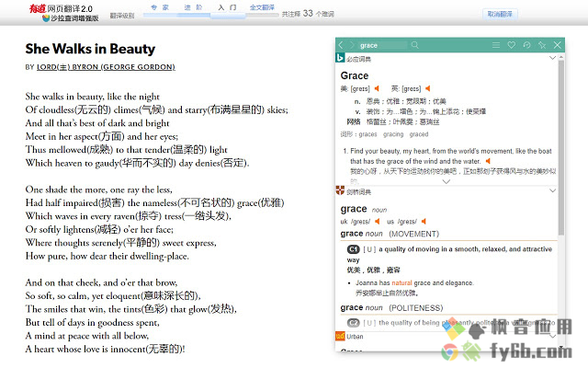This screenshot has width=588, height=368.
Task: Select 全文翻译 full-text translation
Action: (262, 7)
